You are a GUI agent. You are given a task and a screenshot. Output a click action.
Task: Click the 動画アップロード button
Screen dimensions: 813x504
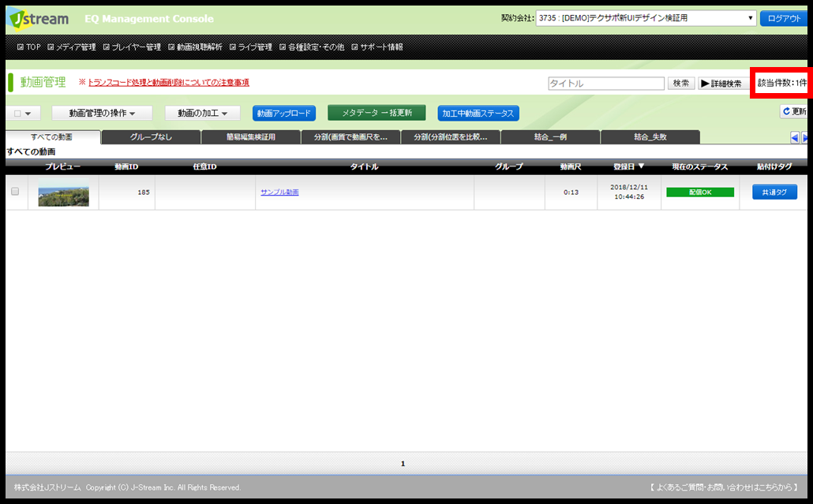[283, 113]
